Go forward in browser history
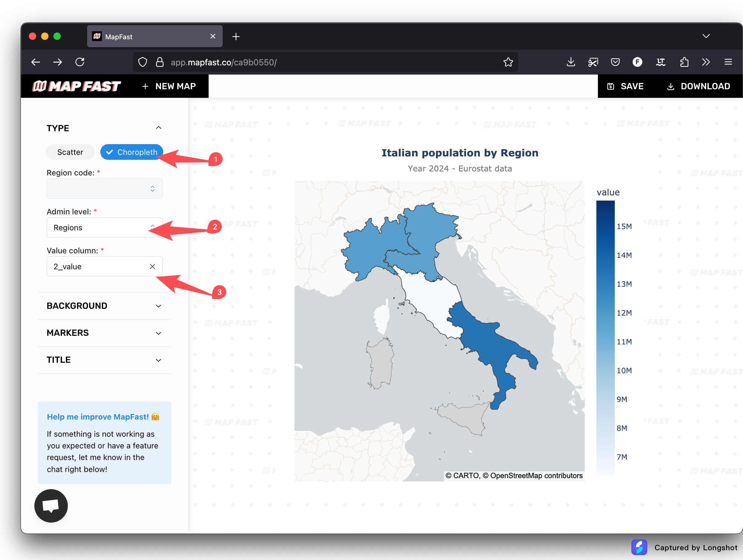 pyautogui.click(x=58, y=62)
